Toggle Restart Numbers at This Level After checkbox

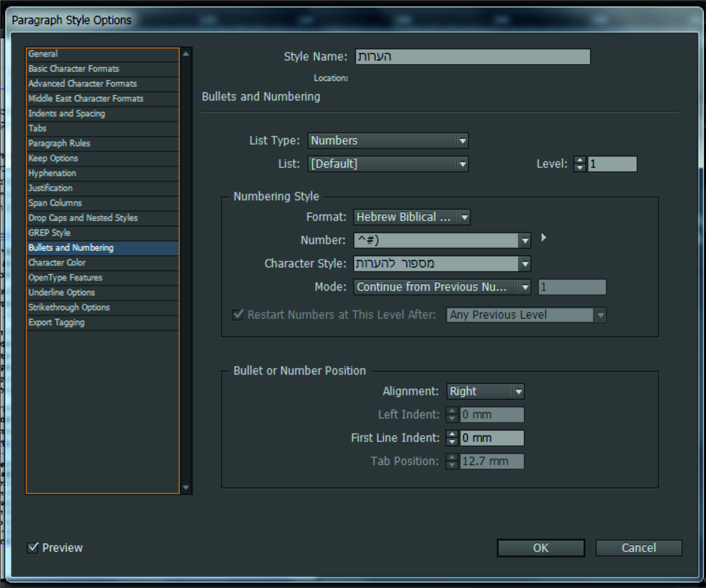tap(238, 315)
